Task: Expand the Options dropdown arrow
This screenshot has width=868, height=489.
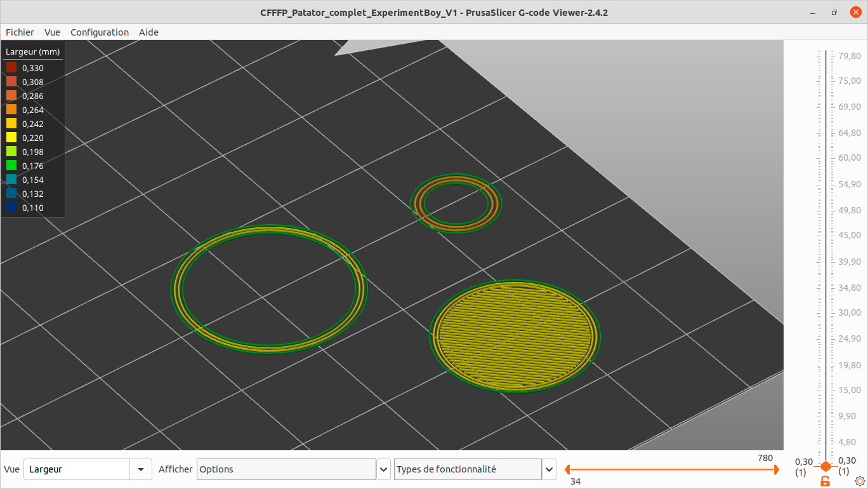Action: pos(384,469)
